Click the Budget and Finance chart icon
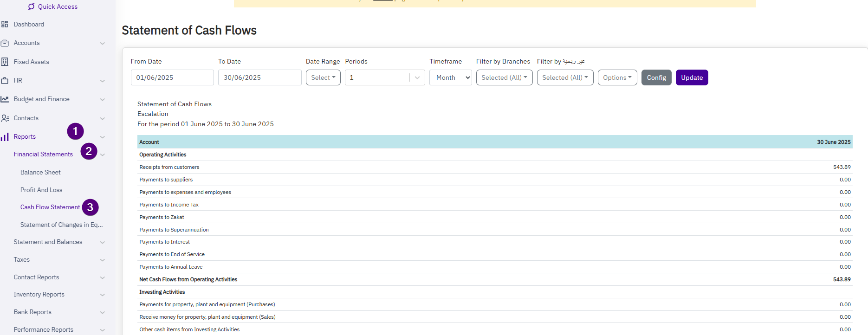Viewport: 868px width, 335px height. pyautogui.click(x=5, y=99)
